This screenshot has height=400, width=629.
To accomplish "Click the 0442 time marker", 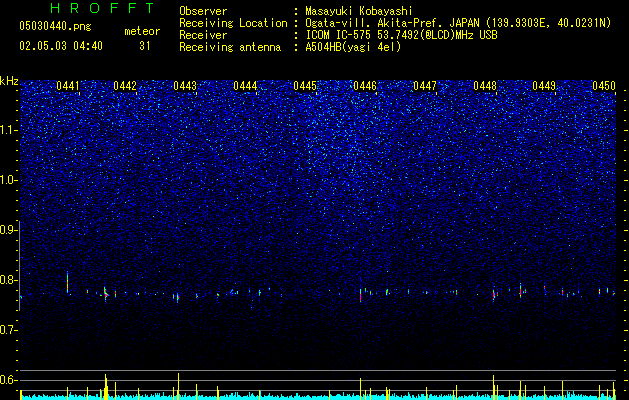I will tap(125, 86).
